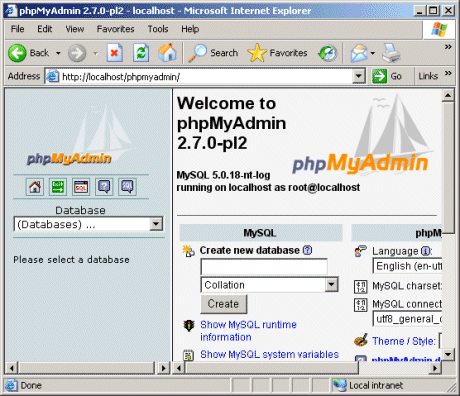Click the Stop loading icon
This screenshot has width=460, height=396.
click(115, 53)
